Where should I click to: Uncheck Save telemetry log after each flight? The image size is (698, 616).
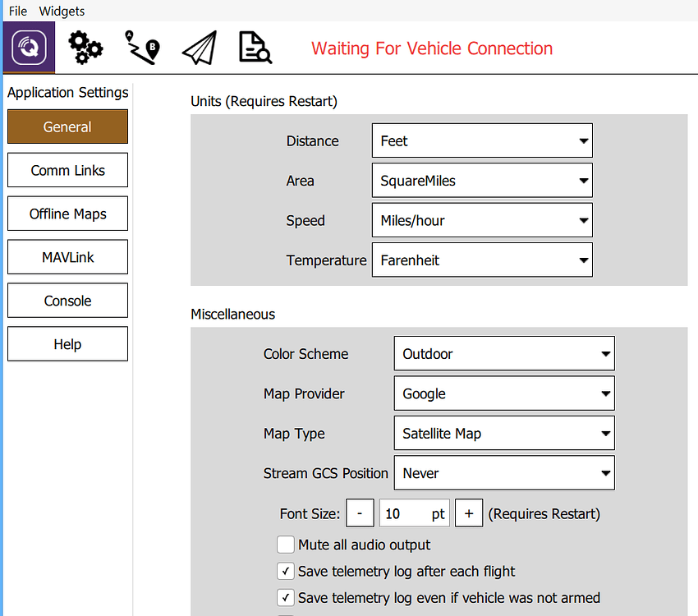click(x=285, y=571)
